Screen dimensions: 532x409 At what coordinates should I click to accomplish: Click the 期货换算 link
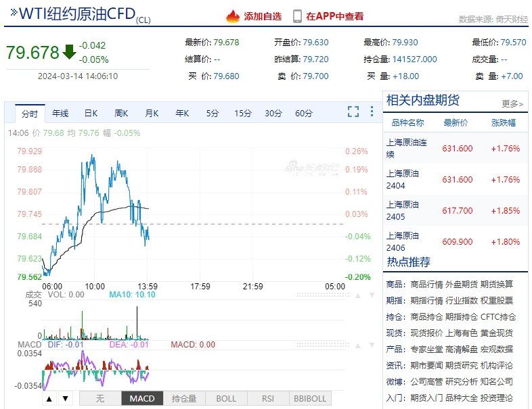click(x=497, y=285)
